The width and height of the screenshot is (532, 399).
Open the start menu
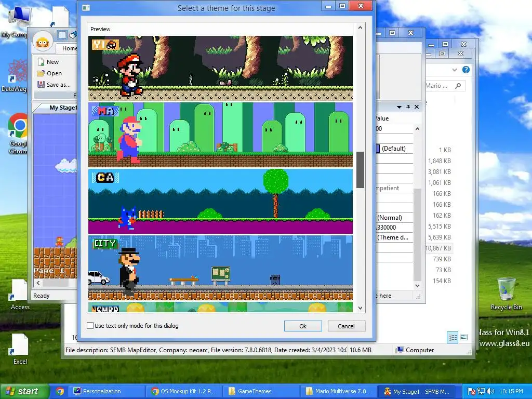tap(24, 391)
